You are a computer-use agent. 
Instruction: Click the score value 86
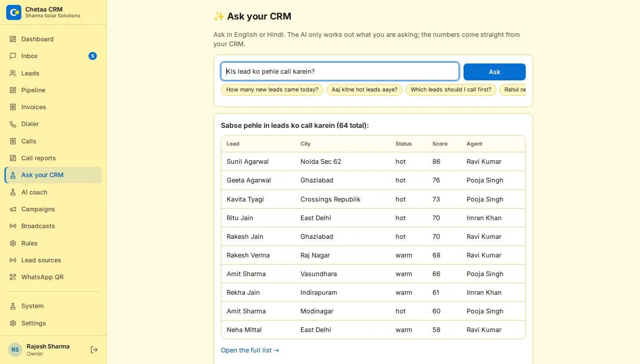pyautogui.click(x=436, y=162)
